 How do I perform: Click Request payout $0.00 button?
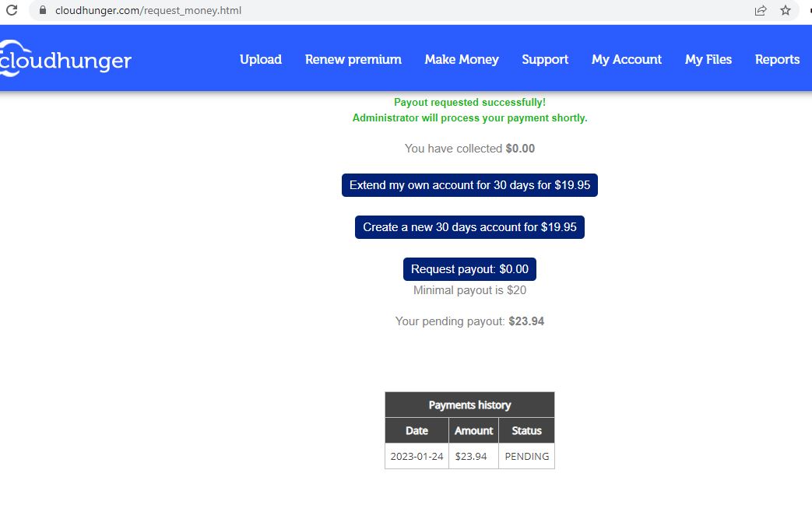click(469, 269)
